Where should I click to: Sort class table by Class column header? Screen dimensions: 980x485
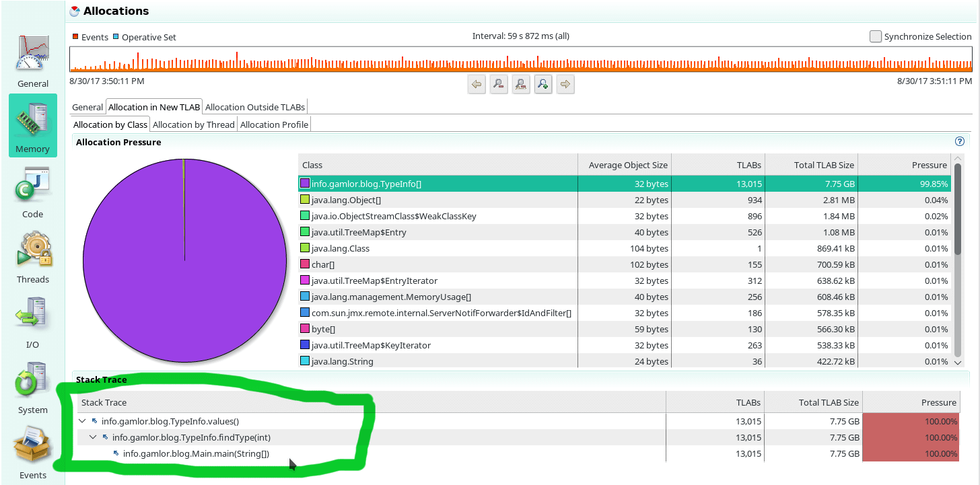[x=438, y=165]
